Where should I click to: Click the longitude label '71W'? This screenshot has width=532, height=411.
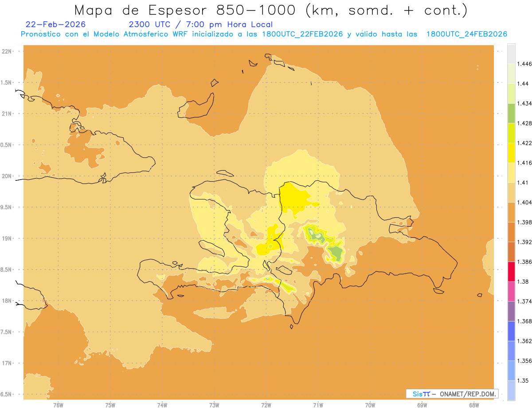click(318, 405)
